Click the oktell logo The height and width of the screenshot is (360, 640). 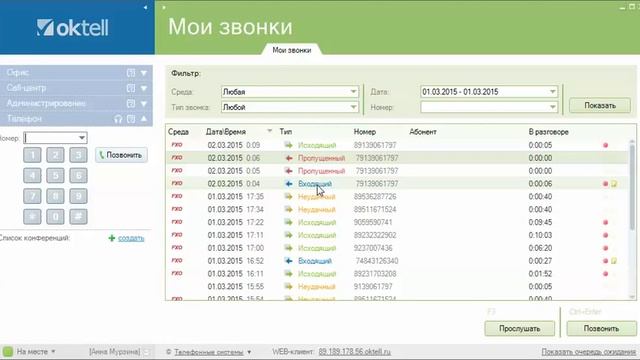(x=72, y=28)
